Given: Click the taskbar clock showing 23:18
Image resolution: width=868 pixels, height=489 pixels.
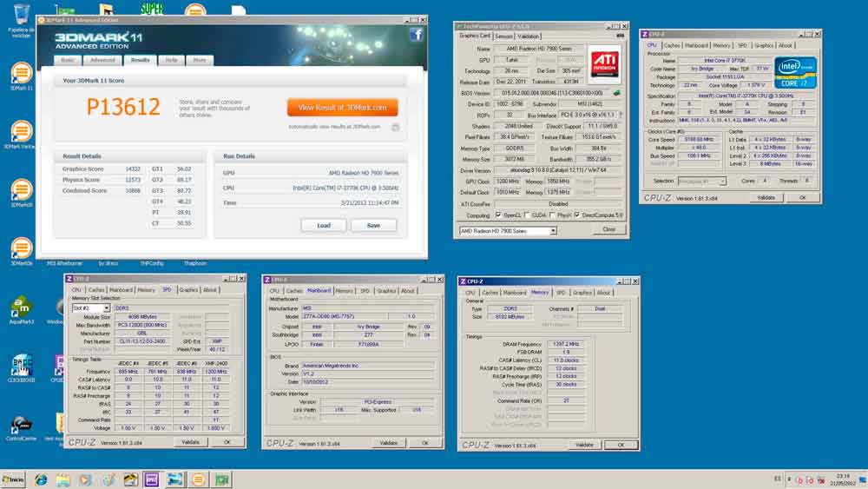Looking at the screenshot, I should click(843, 479).
